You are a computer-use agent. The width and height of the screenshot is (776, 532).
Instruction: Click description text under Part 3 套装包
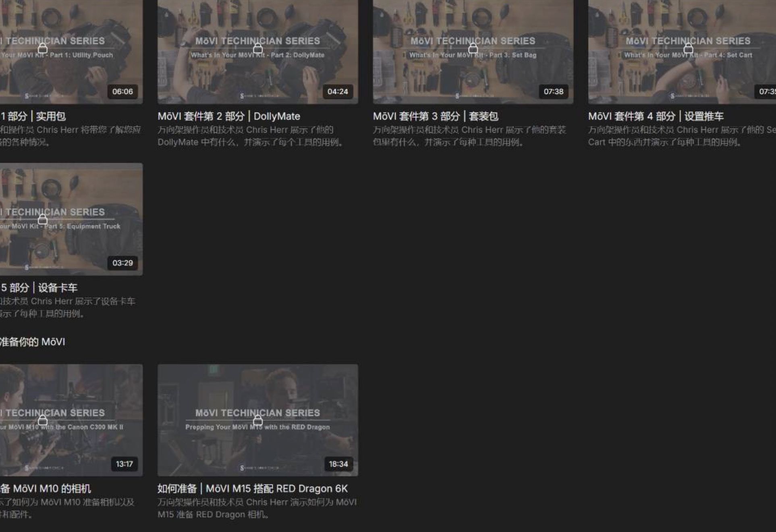(469, 136)
